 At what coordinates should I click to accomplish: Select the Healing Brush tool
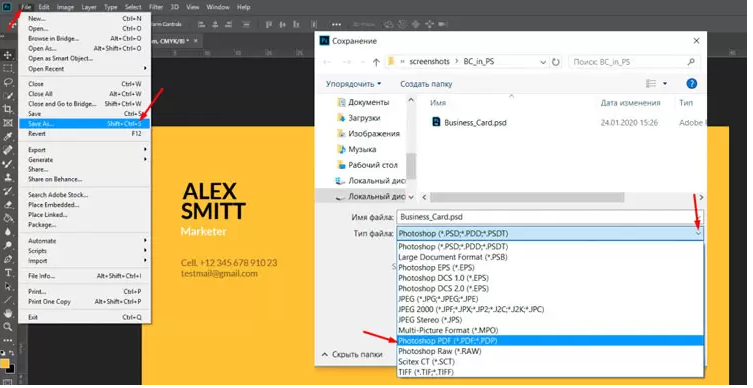(x=8, y=150)
